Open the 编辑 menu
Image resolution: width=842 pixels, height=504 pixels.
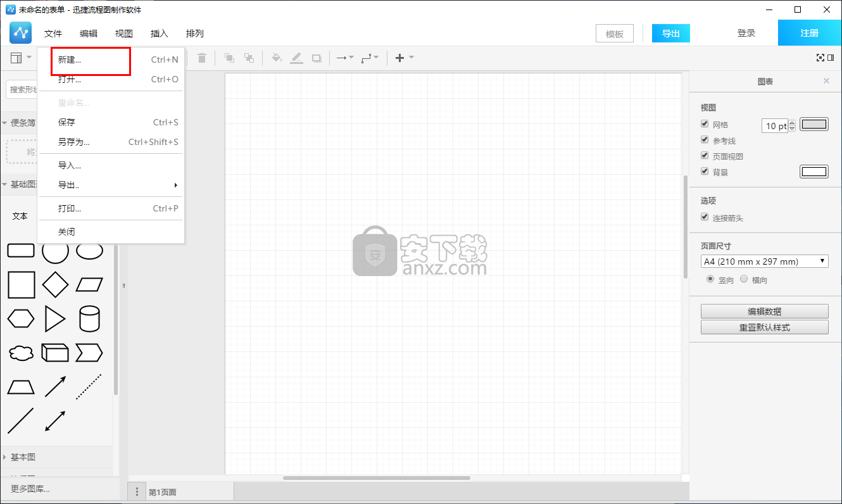[89, 34]
